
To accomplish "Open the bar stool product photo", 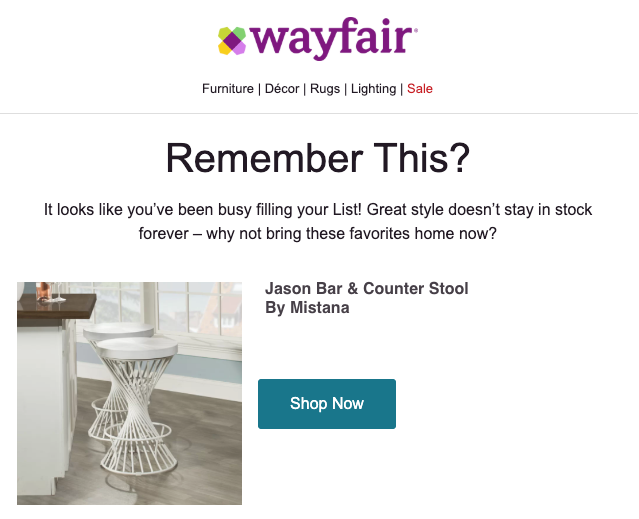I will tap(130, 394).
